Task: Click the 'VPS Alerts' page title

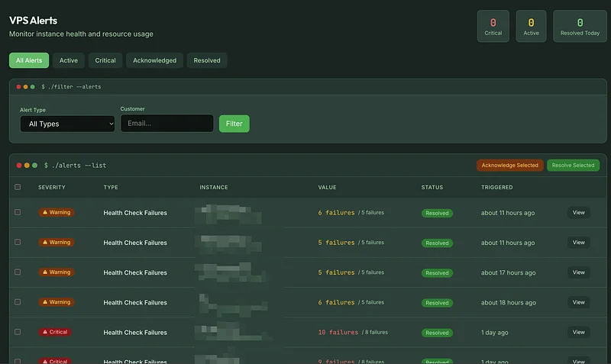Action: 33,21
